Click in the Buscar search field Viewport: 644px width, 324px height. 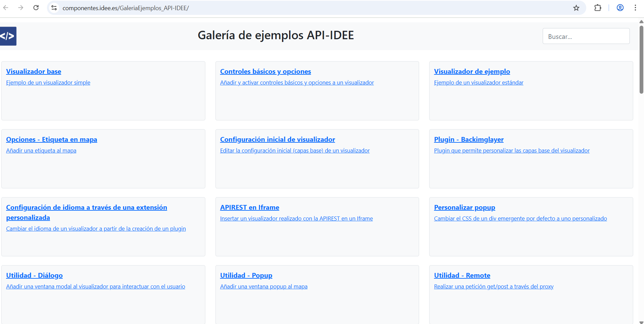[586, 36]
